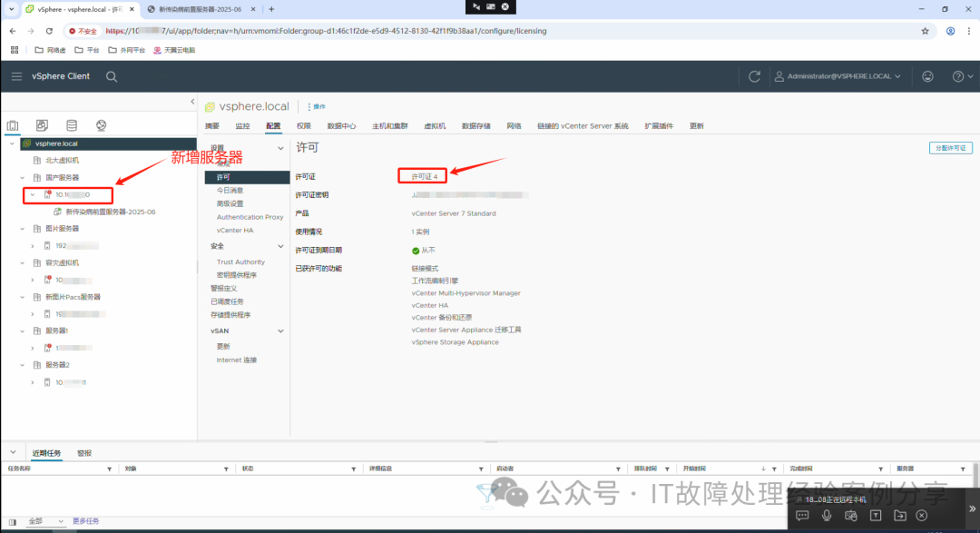
Task: Open the 扩展插件 tab
Action: coord(659,125)
